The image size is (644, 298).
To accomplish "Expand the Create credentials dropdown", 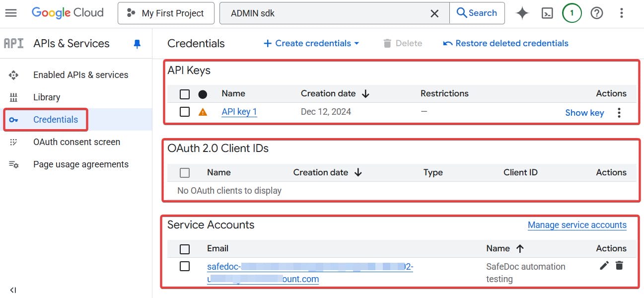I will click(312, 43).
